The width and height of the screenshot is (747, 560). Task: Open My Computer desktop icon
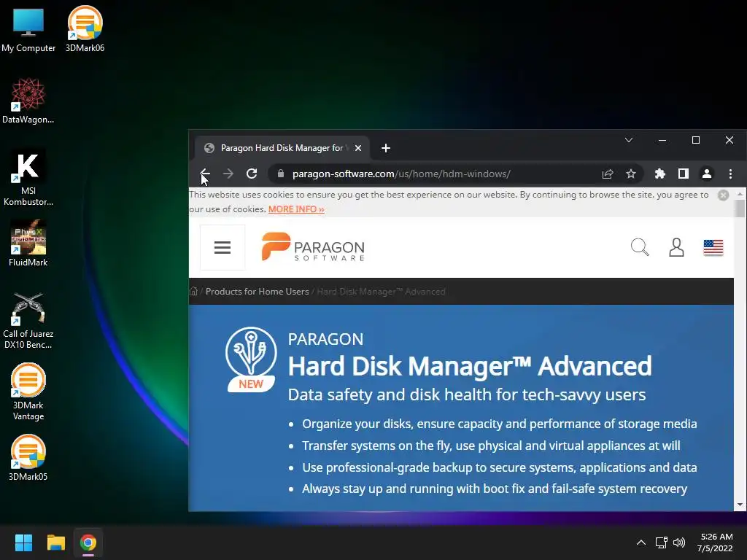pyautogui.click(x=28, y=29)
